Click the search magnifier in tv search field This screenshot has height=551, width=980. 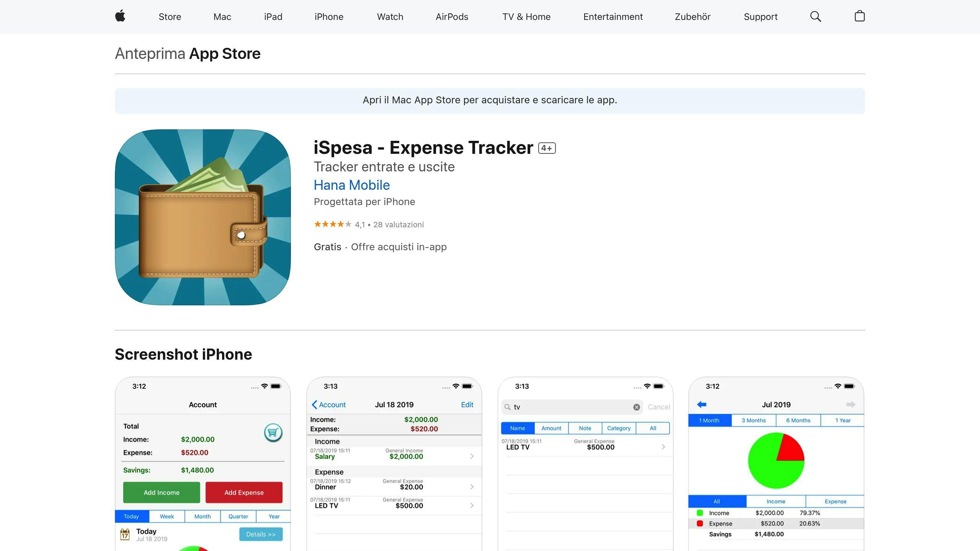coord(508,407)
